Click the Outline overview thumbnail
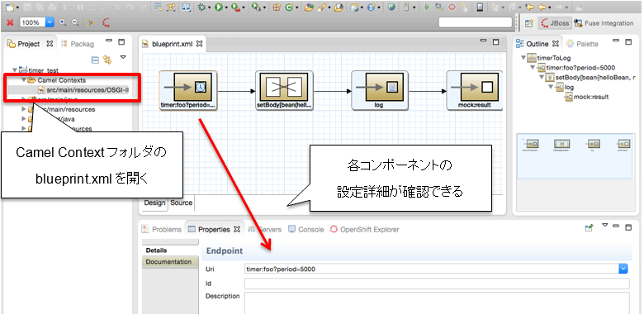The height and width of the screenshot is (315, 644). pos(574,156)
